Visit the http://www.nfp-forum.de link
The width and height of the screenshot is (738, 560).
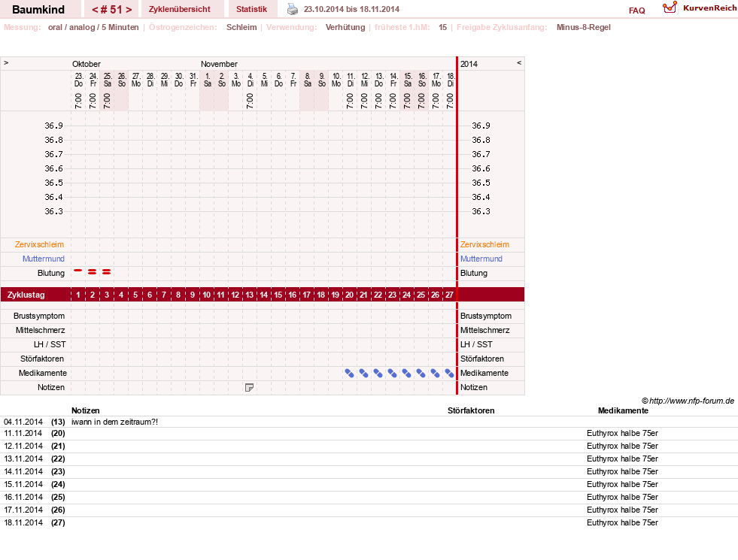[x=691, y=401]
